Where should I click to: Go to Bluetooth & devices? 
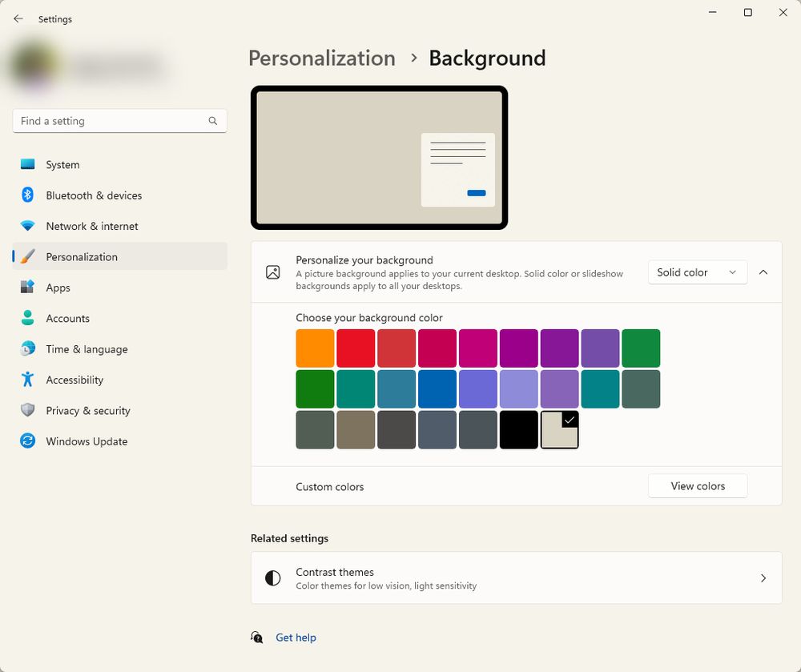tap(94, 195)
